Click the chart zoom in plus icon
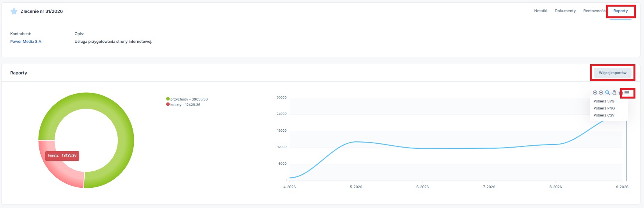Viewport: 644px width, 208px height. tap(595, 93)
